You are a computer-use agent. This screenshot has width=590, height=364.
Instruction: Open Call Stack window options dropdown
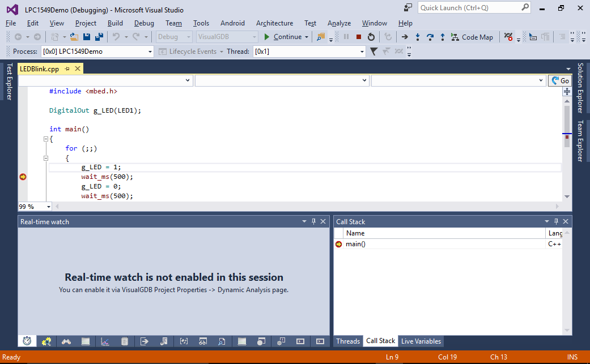(x=547, y=222)
